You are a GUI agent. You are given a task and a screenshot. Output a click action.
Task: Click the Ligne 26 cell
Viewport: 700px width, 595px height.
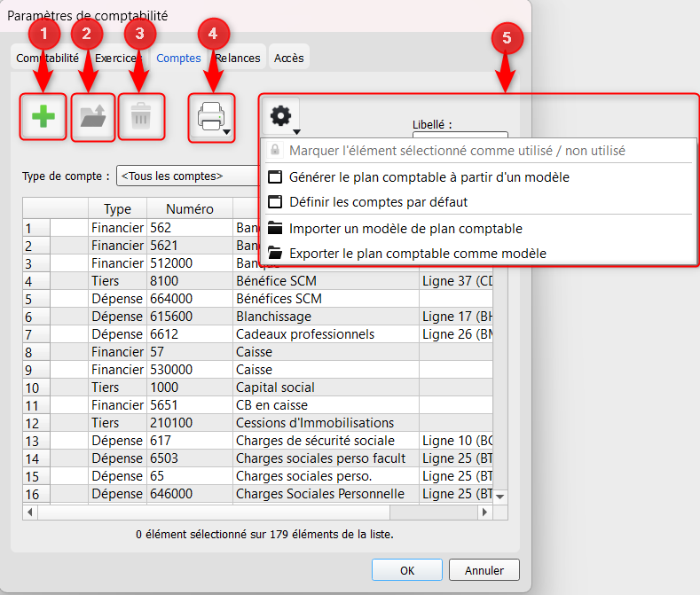(456, 334)
